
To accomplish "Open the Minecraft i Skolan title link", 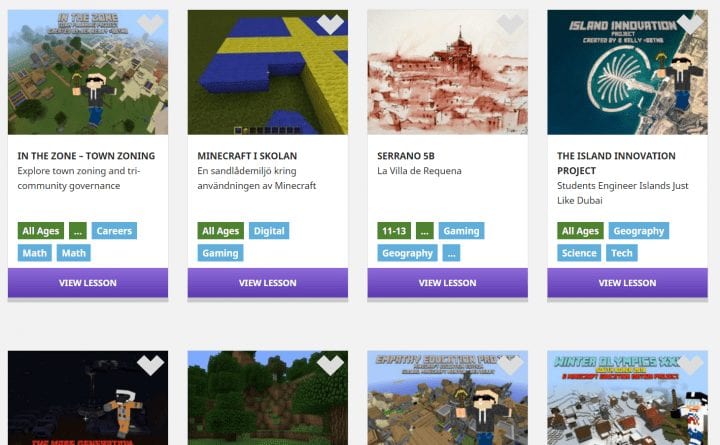I will point(247,156).
